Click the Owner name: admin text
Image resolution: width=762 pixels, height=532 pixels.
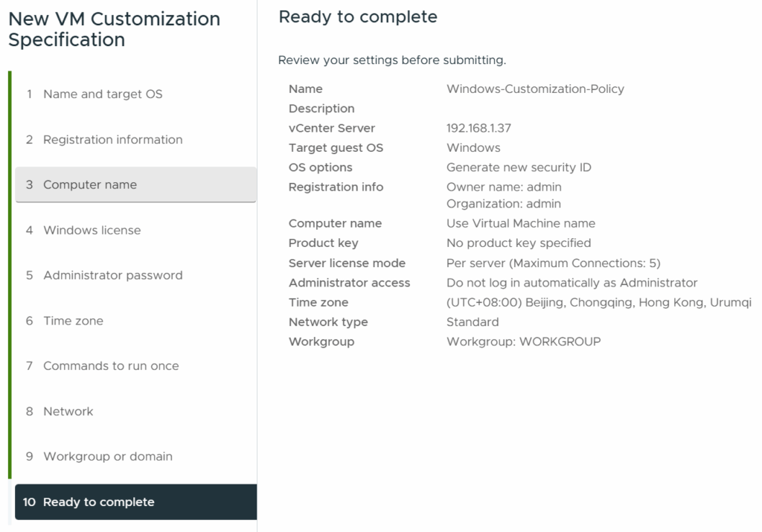(x=504, y=187)
